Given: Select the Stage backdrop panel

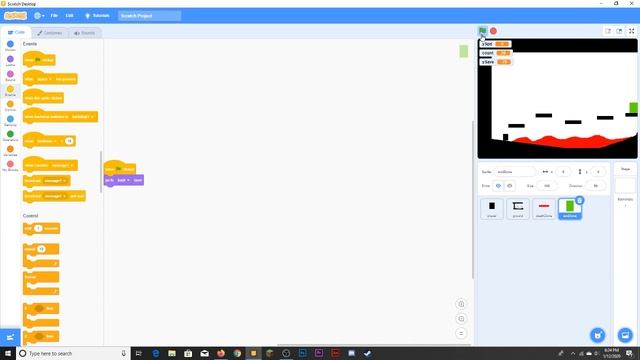Looking at the screenshot, I should pos(625,186).
